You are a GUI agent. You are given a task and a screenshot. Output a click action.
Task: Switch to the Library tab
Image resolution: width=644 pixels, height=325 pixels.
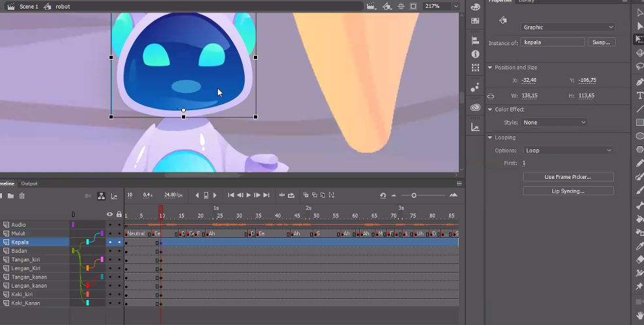(526, 1)
